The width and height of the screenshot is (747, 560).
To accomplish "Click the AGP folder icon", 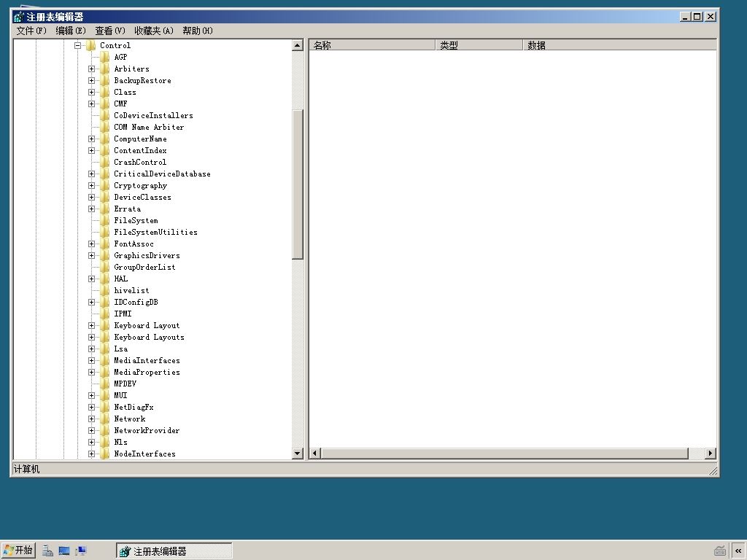I will [x=105, y=57].
